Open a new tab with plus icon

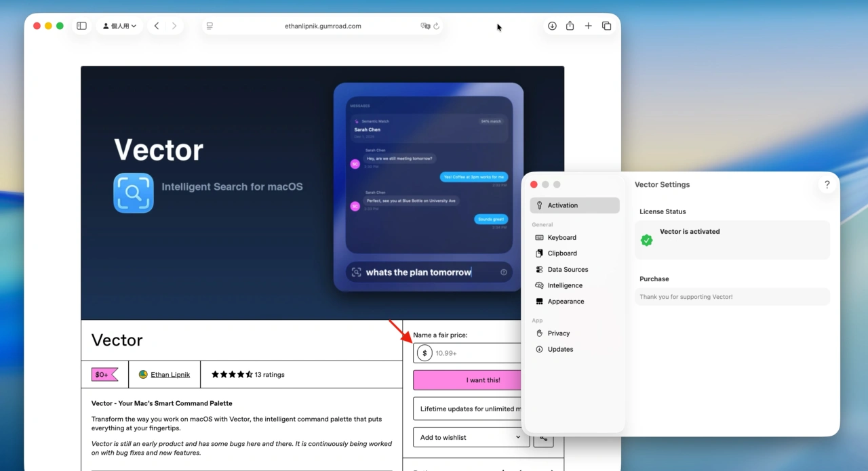(588, 26)
